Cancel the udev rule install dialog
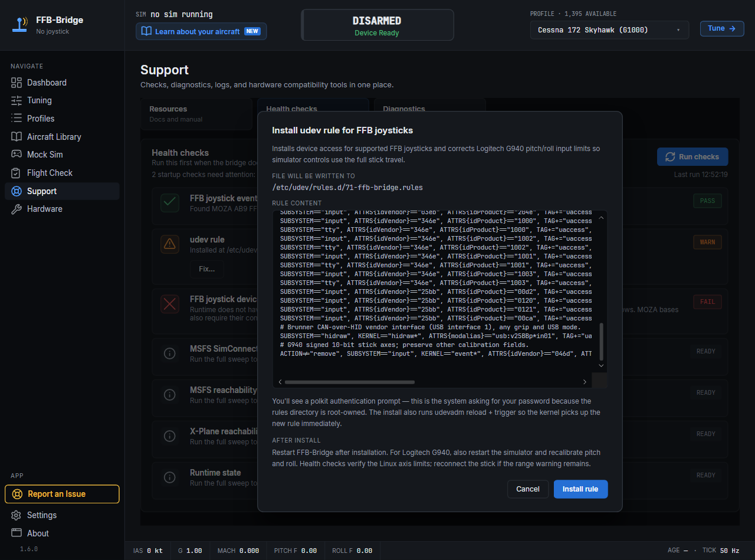 point(528,489)
